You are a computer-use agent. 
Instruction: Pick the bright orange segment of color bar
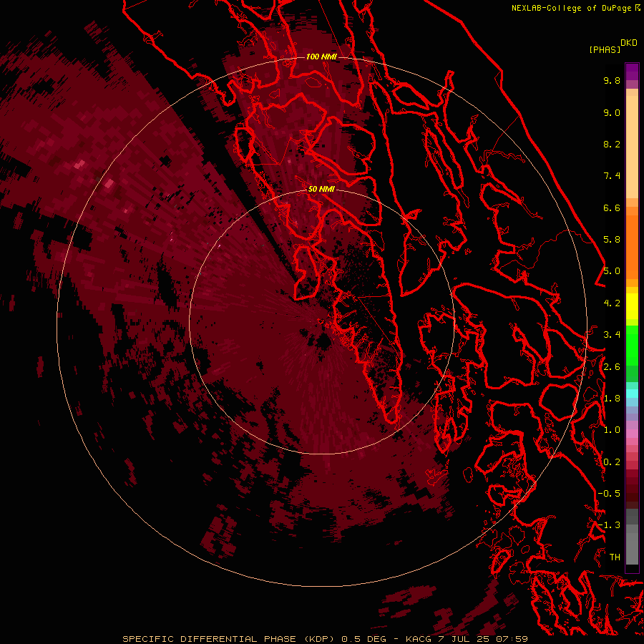[x=632, y=246]
